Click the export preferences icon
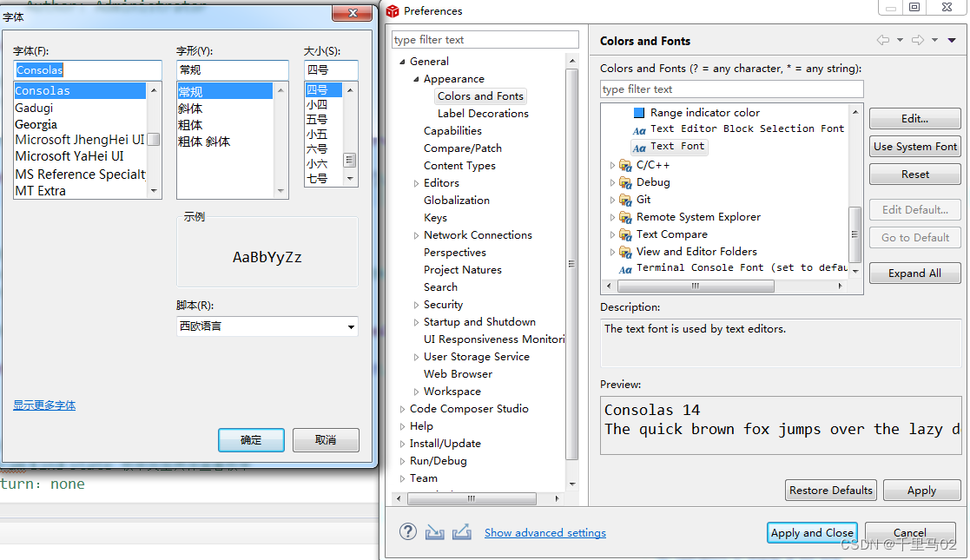 [461, 532]
